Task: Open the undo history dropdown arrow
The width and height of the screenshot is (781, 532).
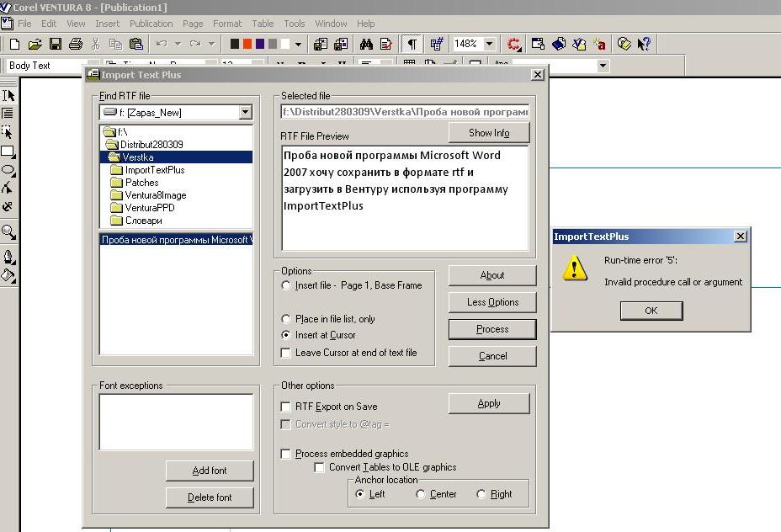Action: 178,44
